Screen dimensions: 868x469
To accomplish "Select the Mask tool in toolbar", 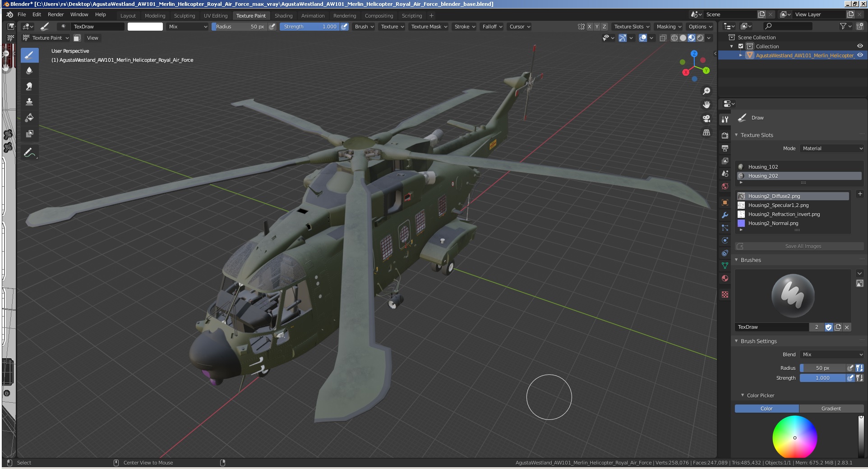I will [x=29, y=133].
